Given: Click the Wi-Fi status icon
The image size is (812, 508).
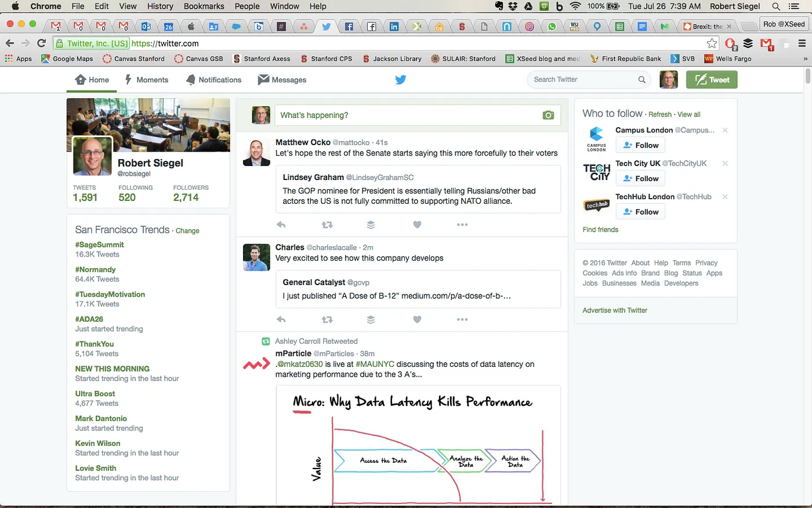Looking at the screenshot, I should pyautogui.click(x=575, y=6).
